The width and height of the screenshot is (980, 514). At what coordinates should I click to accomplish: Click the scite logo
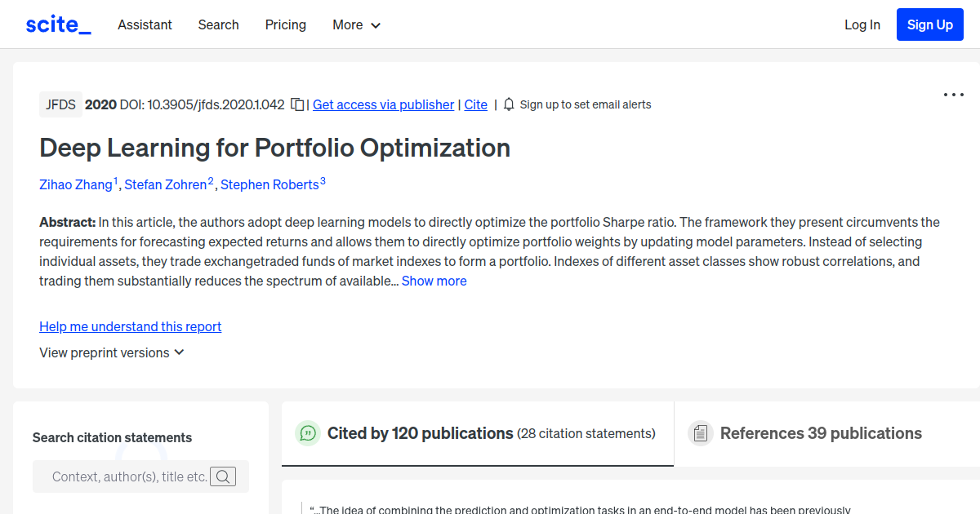pos(57,24)
